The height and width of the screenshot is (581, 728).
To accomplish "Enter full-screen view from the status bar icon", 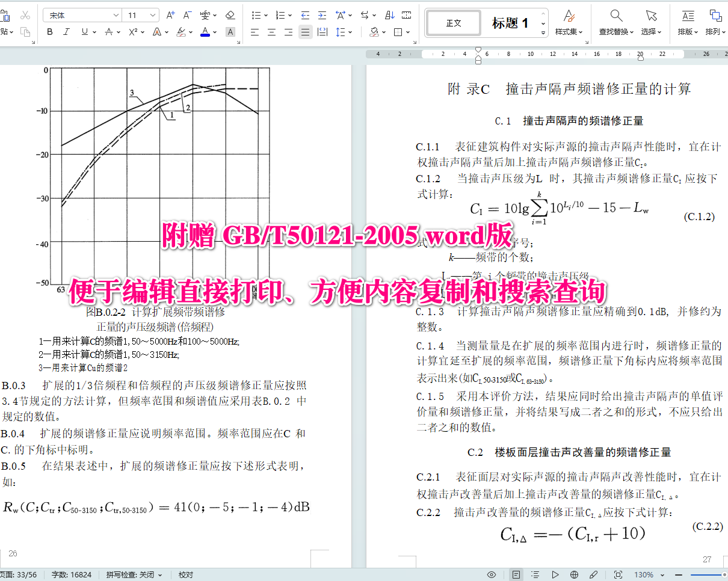I will pyautogui.click(x=617, y=574).
